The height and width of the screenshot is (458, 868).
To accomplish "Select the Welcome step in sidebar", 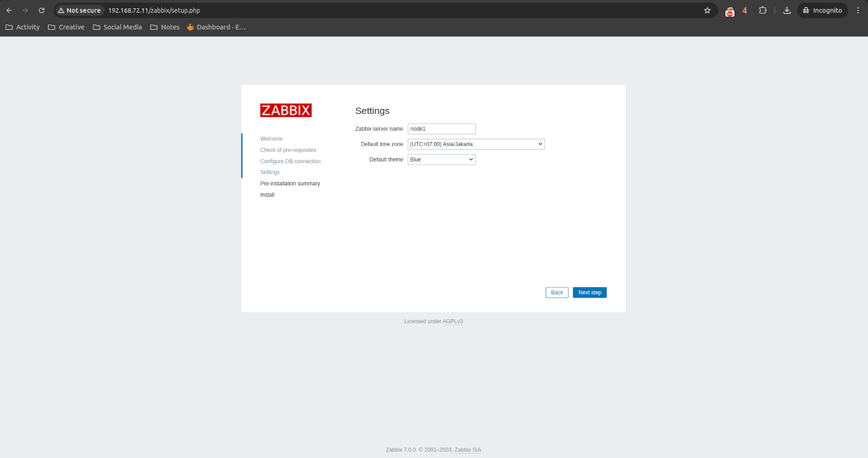I will click(x=271, y=139).
